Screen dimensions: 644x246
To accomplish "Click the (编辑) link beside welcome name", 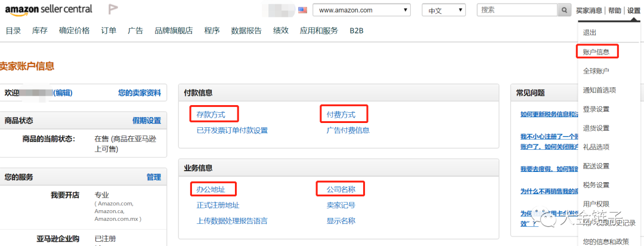I will coord(63,93).
